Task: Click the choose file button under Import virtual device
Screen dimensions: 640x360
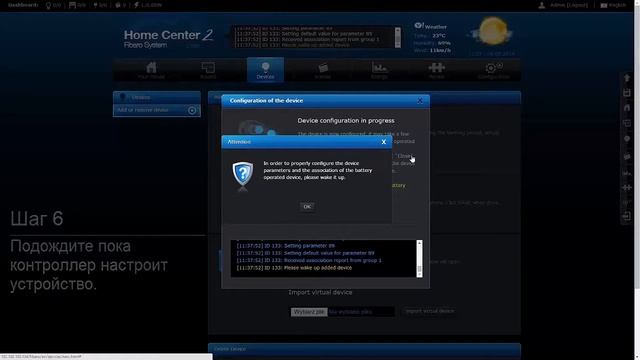Action: tap(309, 312)
